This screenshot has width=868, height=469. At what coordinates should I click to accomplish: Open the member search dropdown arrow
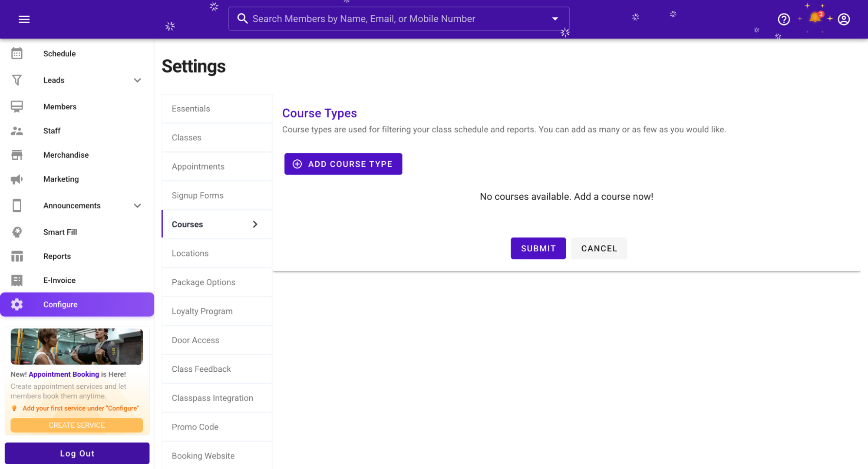[x=554, y=19]
